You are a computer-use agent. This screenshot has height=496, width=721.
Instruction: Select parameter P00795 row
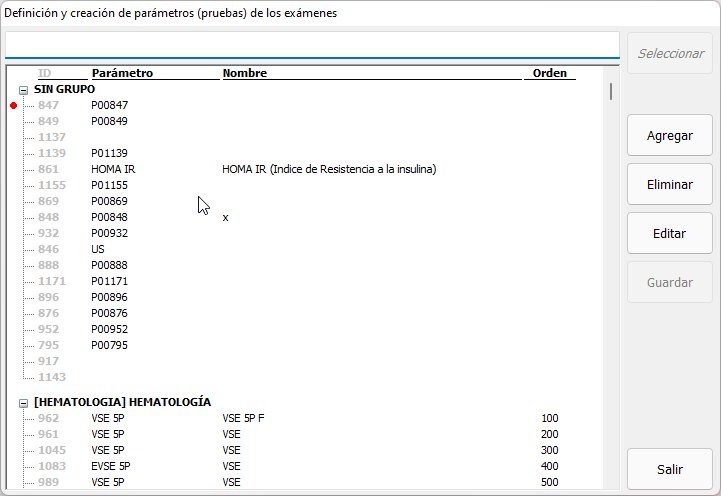109,345
